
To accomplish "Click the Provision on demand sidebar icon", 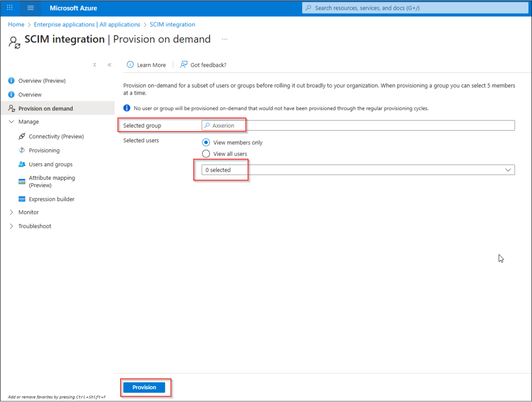I will pyautogui.click(x=12, y=108).
